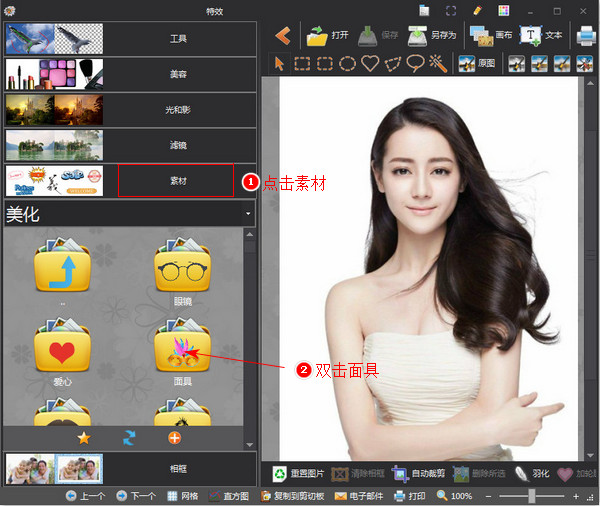Click the pencil icon in title bar

[x=477, y=11]
